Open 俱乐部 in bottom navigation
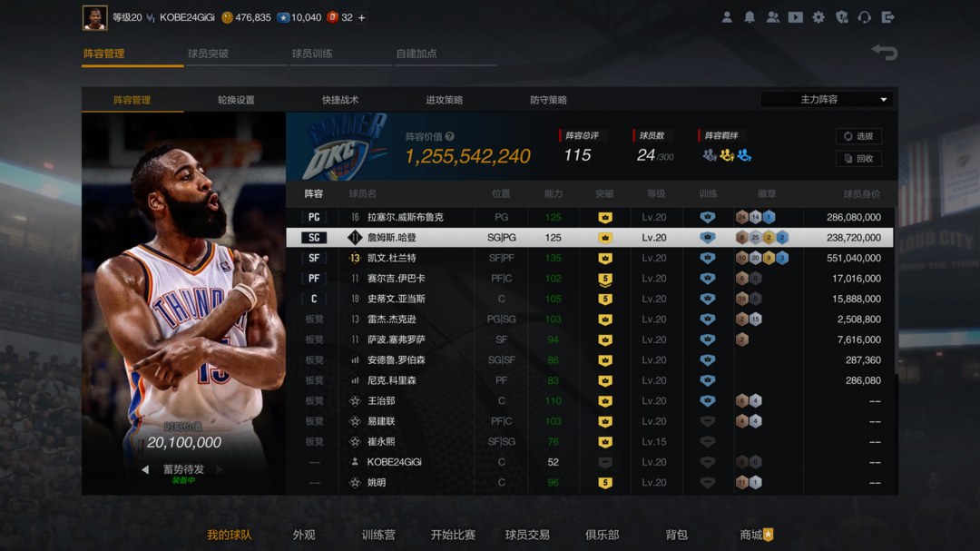This screenshot has width=980, height=551. click(x=602, y=535)
